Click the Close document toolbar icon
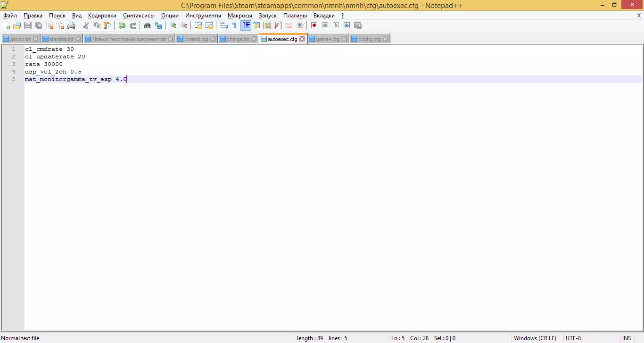 click(x=50, y=25)
